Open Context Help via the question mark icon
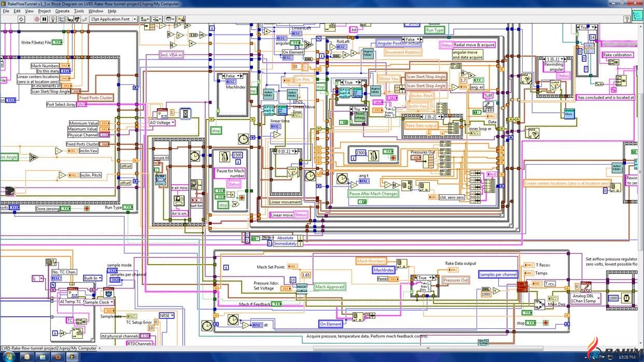Screen dimensions: 644x362 tap(627, 19)
